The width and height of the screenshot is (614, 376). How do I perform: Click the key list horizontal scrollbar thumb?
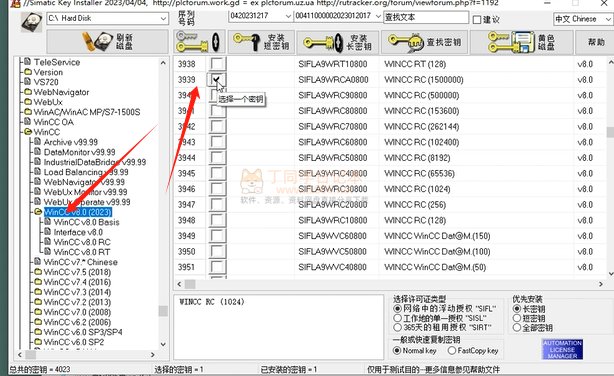[190, 284]
